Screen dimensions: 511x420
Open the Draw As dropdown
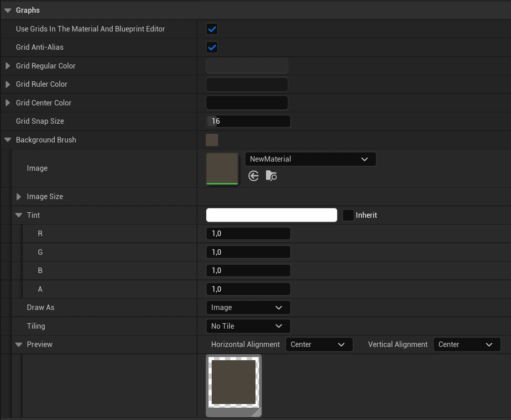(248, 308)
